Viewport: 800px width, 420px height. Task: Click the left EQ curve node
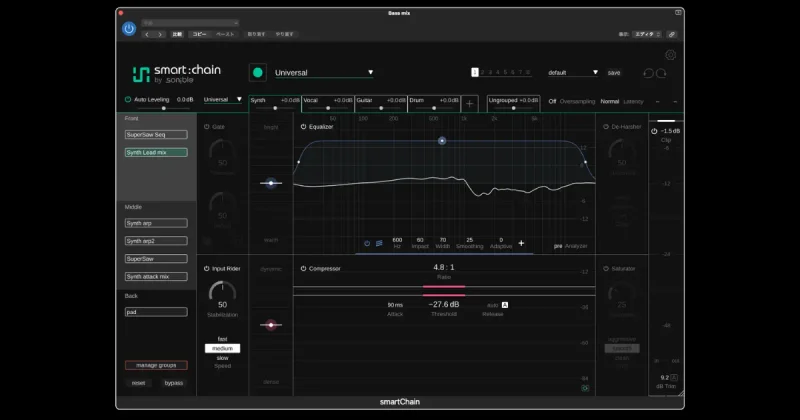[298, 162]
